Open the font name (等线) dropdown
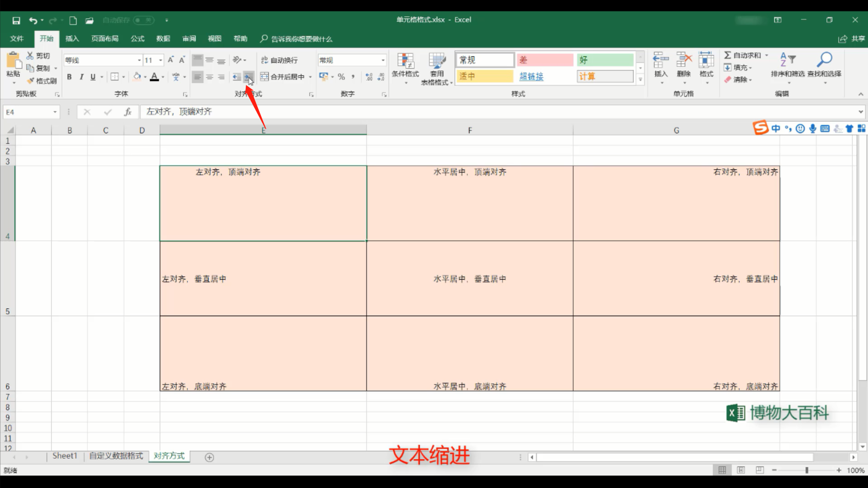 pyautogui.click(x=139, y=60)
